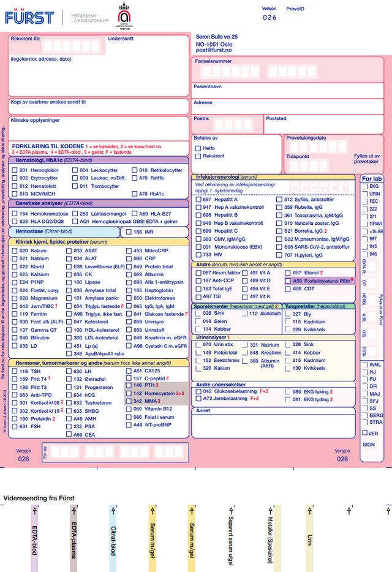This screenshot has height=572, width=392.
Task: Click the Annet free-text box
Action: pos(273,423)
